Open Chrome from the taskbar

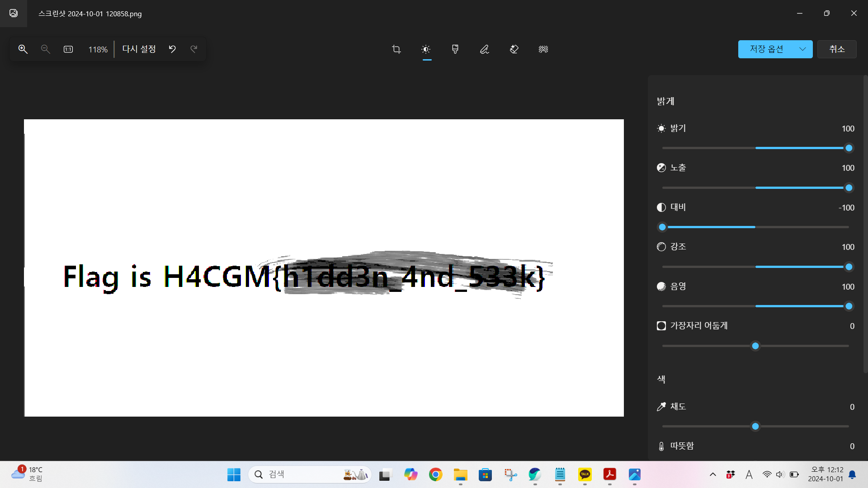pyautogui.click(x=436, y=474)
